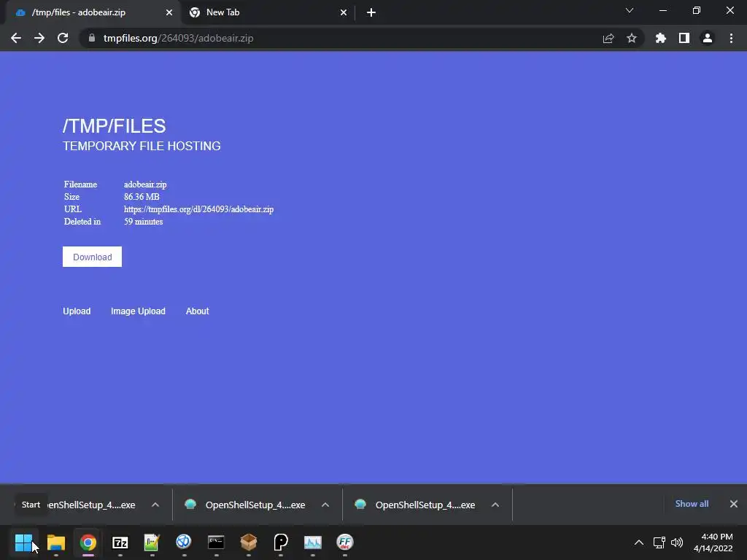Open Chrome's three-dot menu
Screen dimensions: 747x560
pyautogui.click(x=731, y=38)
